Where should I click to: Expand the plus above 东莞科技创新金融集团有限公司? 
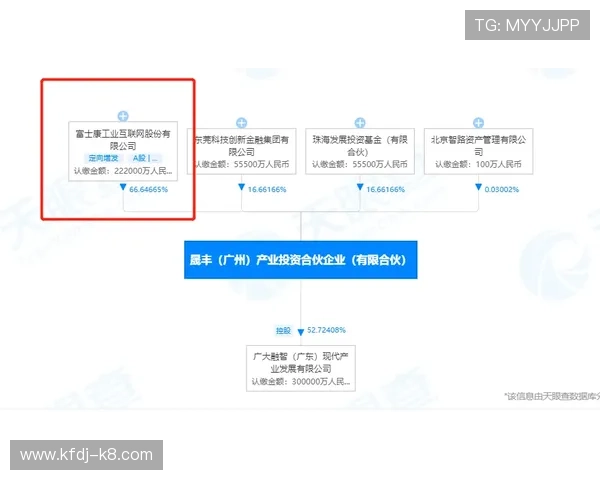pyautogui.click(x=241, y=122)
